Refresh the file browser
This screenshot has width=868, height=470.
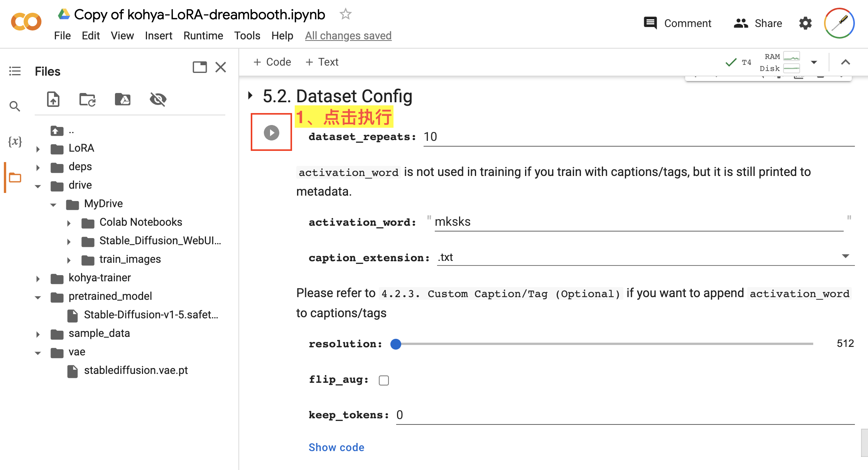tap(87, 99)
